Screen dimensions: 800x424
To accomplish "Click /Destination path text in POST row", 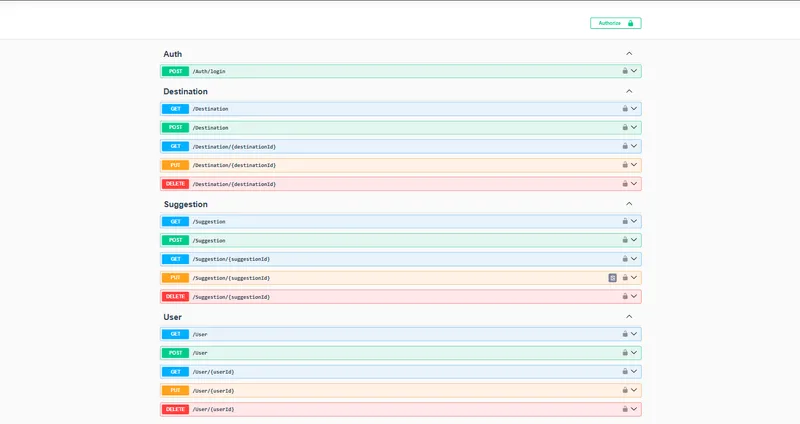I will [x=210, y=128].
